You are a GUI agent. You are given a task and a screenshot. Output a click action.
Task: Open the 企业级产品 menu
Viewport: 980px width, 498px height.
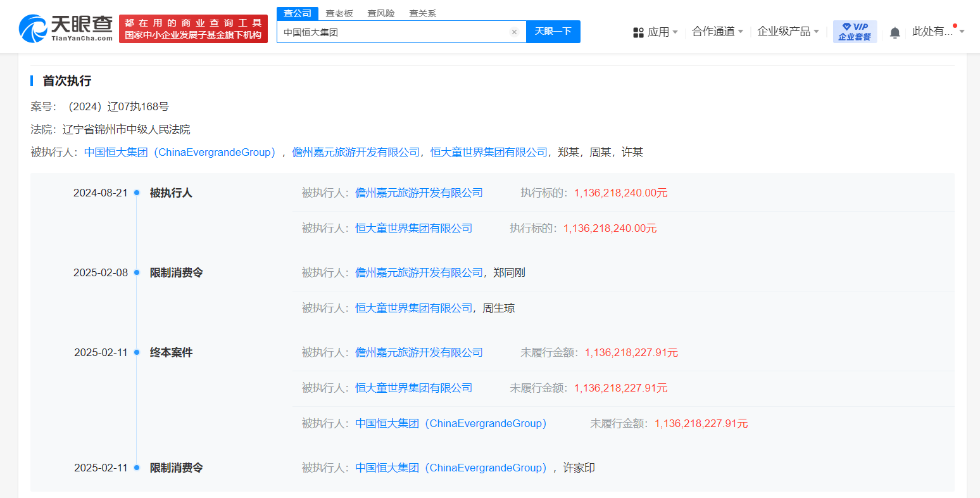point(784,32)
